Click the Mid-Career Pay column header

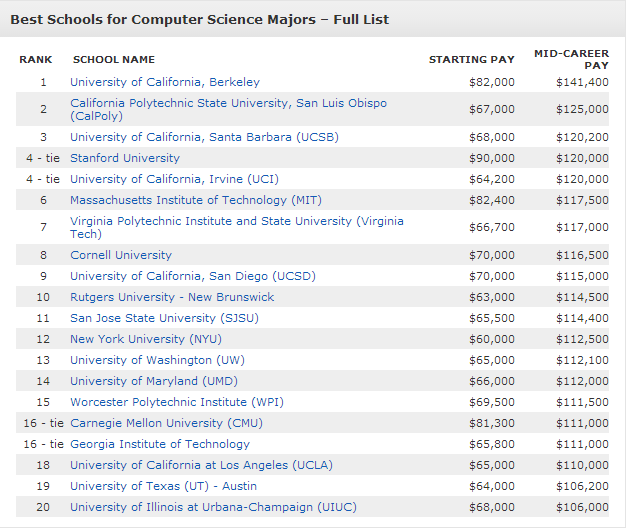click(x=571, y=58)
